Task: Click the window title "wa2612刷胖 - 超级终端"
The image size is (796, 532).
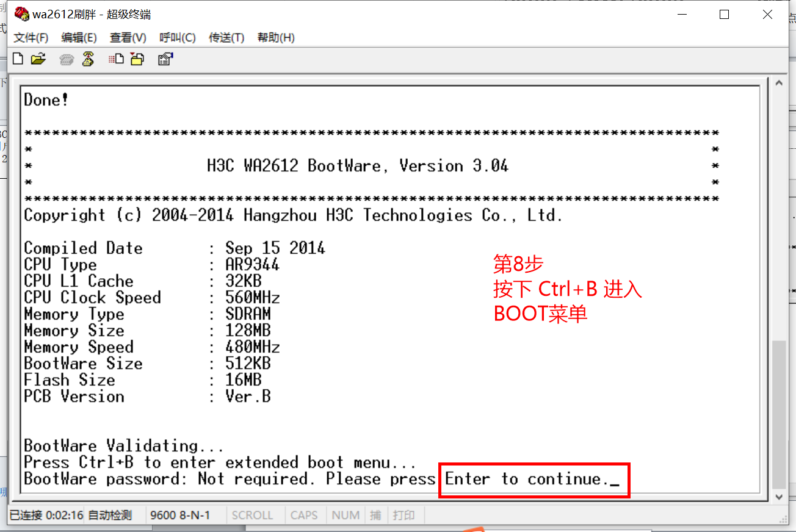Action: pos(92,15)
